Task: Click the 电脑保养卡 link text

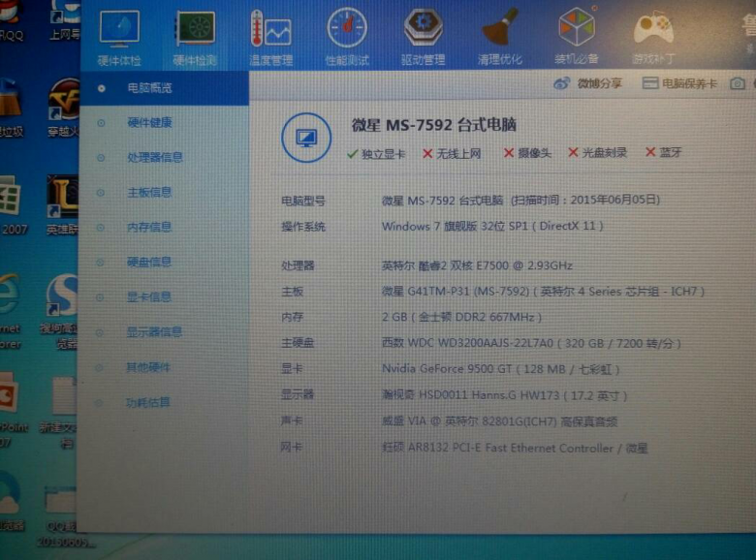Action: (x=689, y=84)
